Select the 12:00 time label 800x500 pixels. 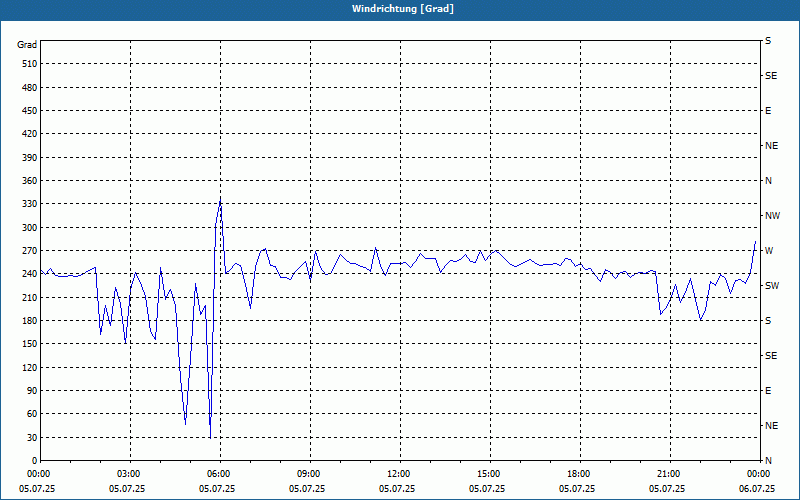(399, 474)
